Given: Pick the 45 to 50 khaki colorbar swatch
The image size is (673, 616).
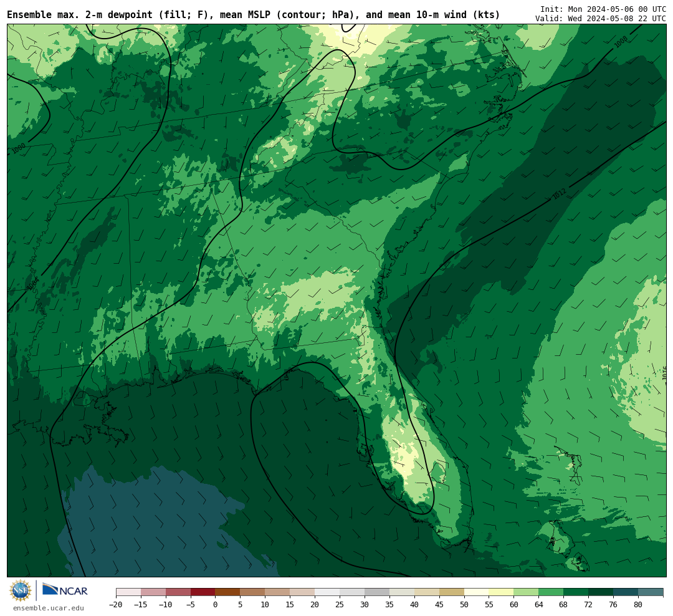Looking at the screenshot, I should pos(452,592).
